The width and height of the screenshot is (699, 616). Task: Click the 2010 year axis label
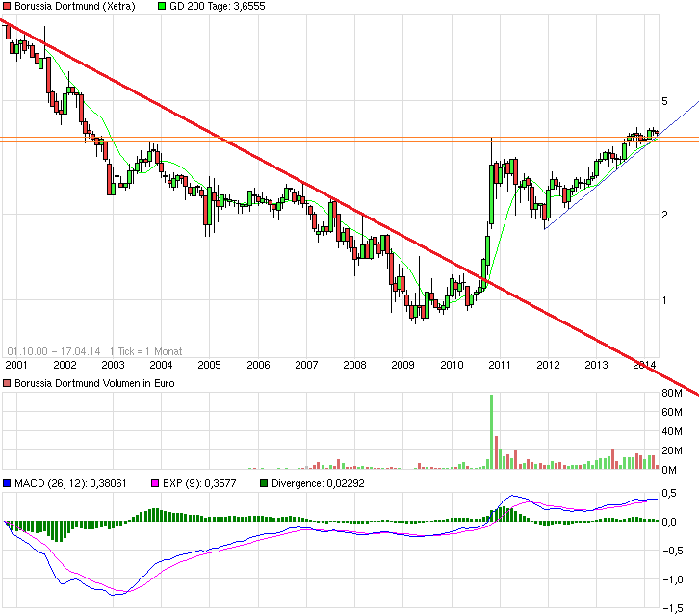coord(452,365)
